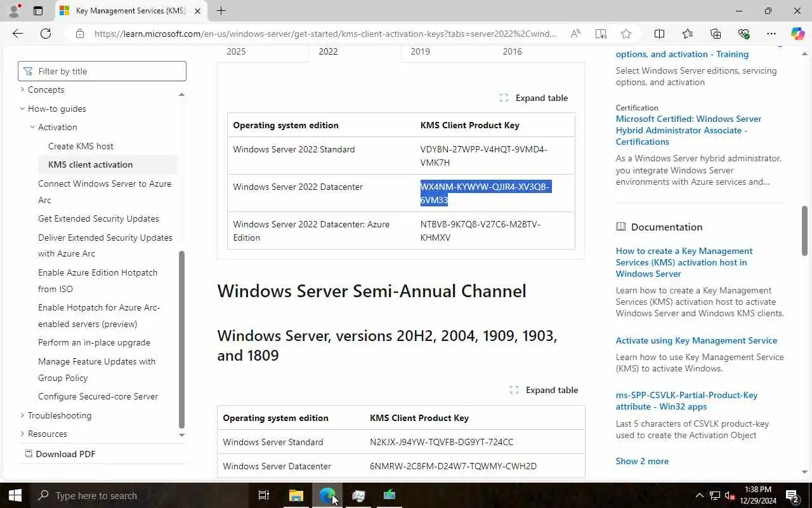Open Browser essentials icon
The image size is (812, 508).
tap(743, 34)
